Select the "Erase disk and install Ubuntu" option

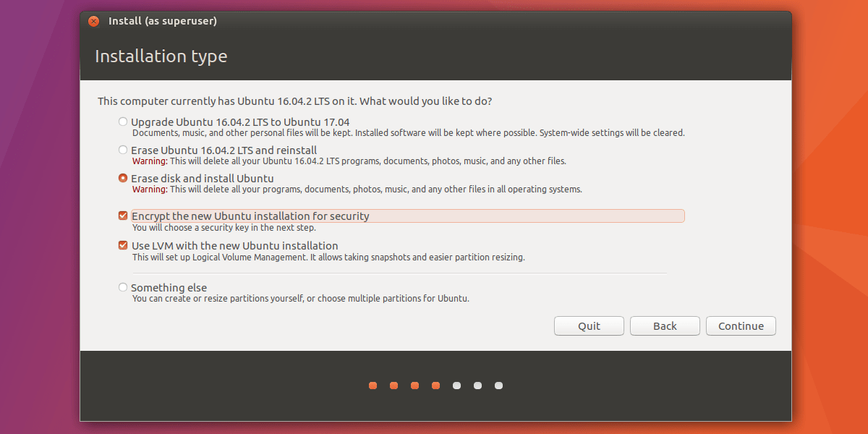(x=123, y=178)
